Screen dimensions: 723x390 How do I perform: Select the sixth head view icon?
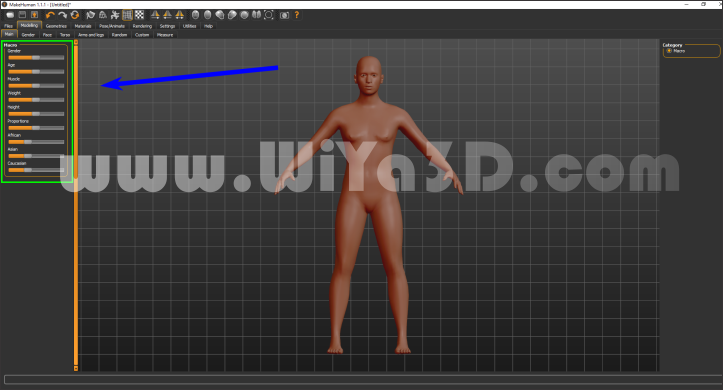coord(256,15)
